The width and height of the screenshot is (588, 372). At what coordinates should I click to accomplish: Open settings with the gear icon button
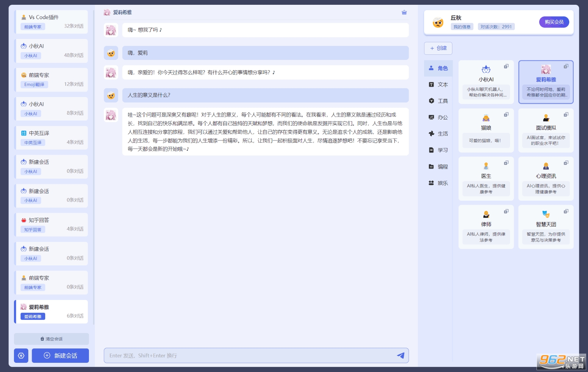[x=21, y=355]
